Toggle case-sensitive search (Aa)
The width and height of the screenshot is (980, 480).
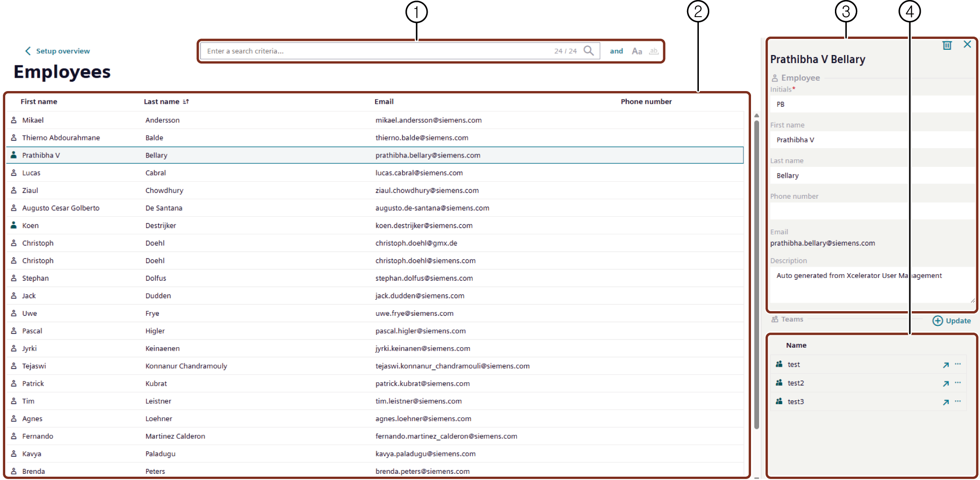pyautogui.click(x=637, y=51)
